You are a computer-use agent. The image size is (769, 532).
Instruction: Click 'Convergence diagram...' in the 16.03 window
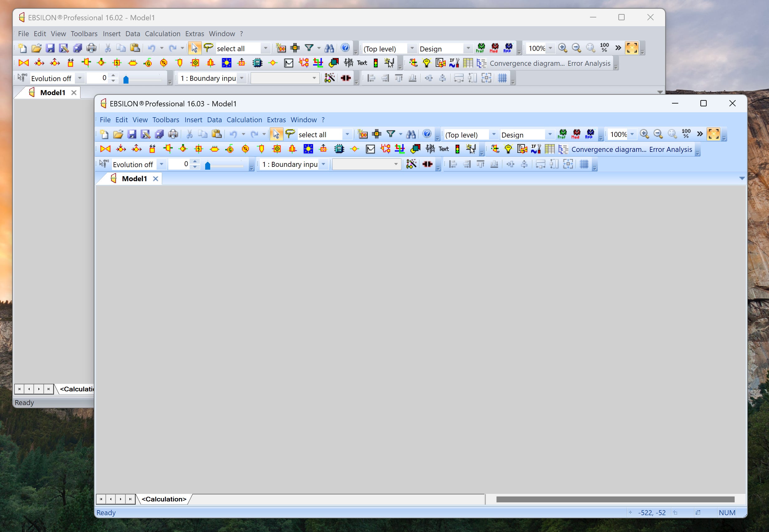(x=609, y=149)
